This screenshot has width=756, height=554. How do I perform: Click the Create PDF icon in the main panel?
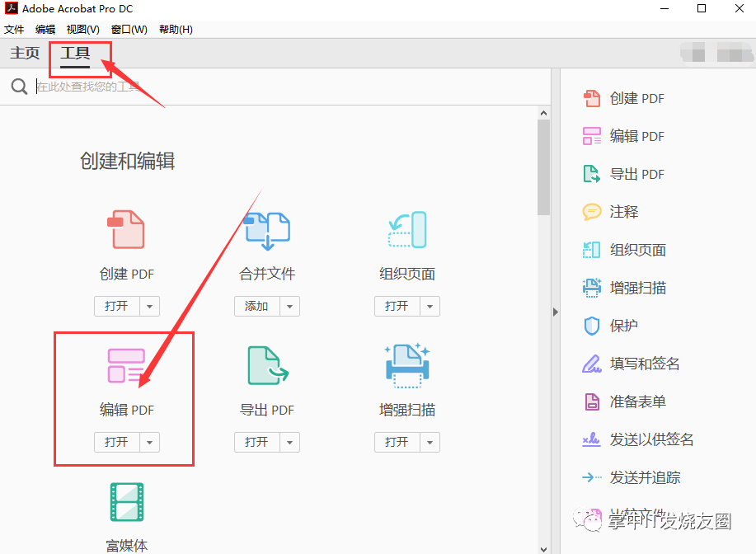coord(126,230)
